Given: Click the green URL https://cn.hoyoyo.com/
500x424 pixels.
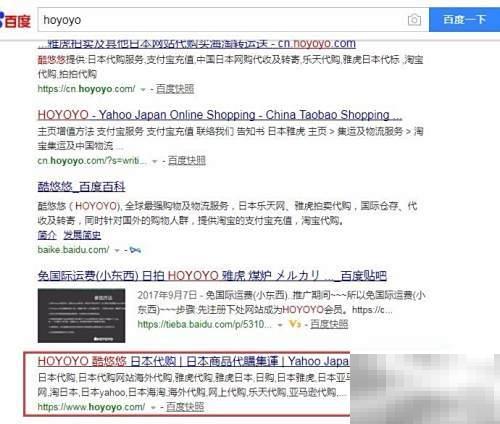Looking at the screenshot, I should (86, 89).
